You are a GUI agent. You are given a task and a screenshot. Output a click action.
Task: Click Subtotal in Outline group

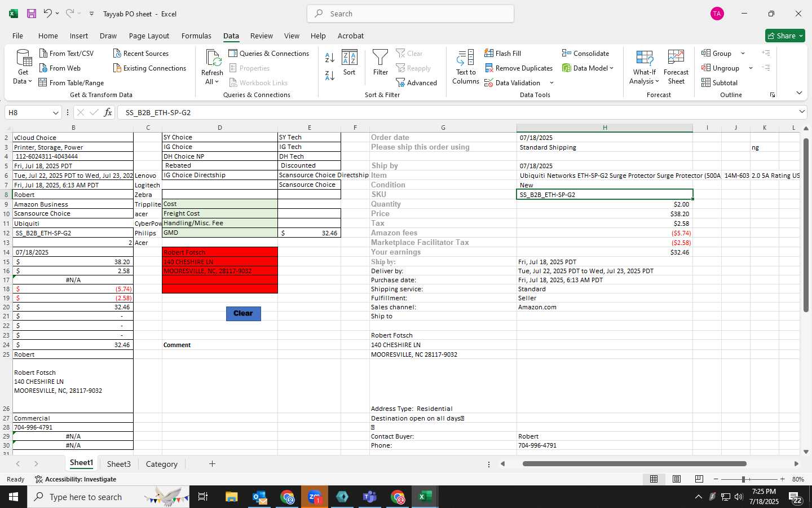coord(719,82)
